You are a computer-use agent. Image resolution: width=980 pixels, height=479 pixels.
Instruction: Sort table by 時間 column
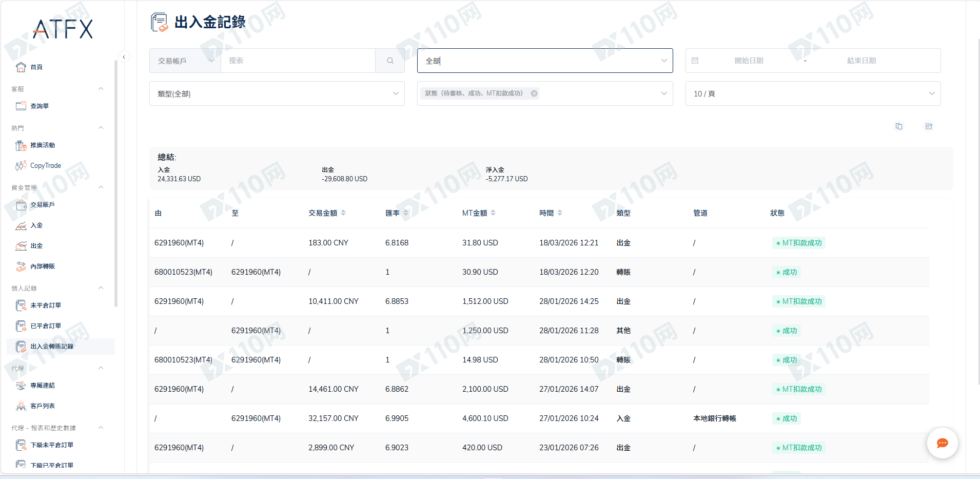(x=560, y=213)
